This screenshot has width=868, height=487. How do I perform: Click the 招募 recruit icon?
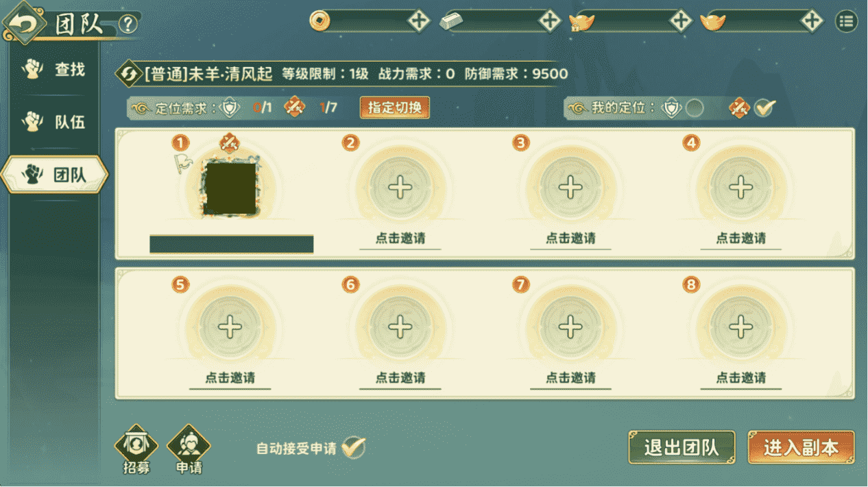point(136,449)
